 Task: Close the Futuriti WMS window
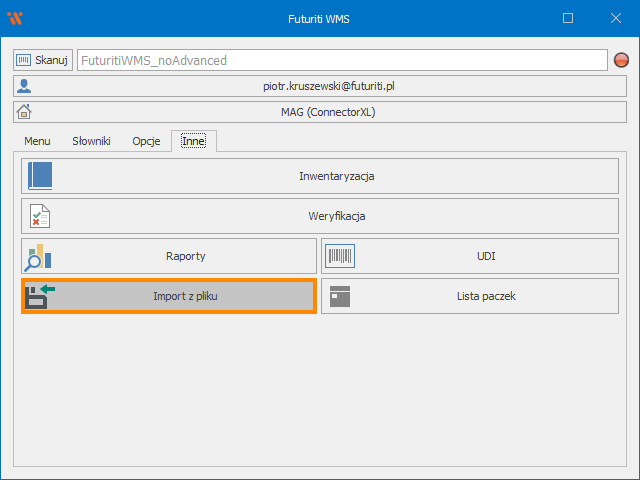613,18
